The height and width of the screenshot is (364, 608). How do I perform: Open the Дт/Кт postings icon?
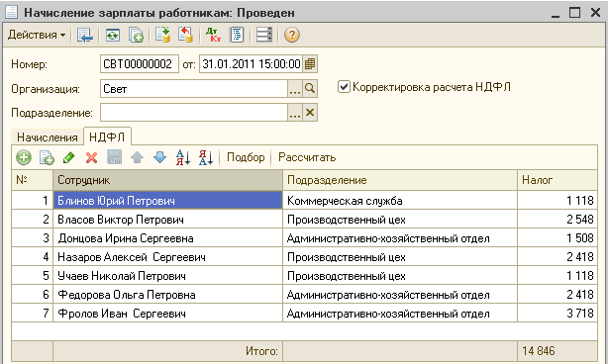point(213,35)
